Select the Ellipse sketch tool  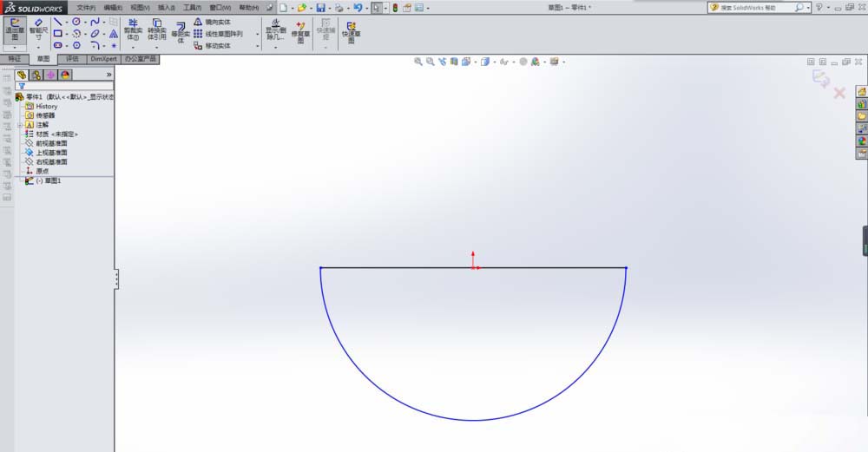point(95,34)
